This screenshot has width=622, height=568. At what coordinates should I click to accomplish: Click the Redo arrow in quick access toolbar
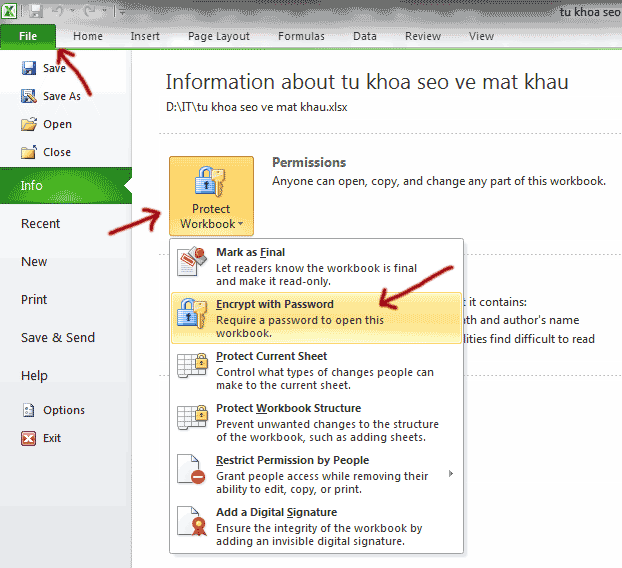(90, 11)
